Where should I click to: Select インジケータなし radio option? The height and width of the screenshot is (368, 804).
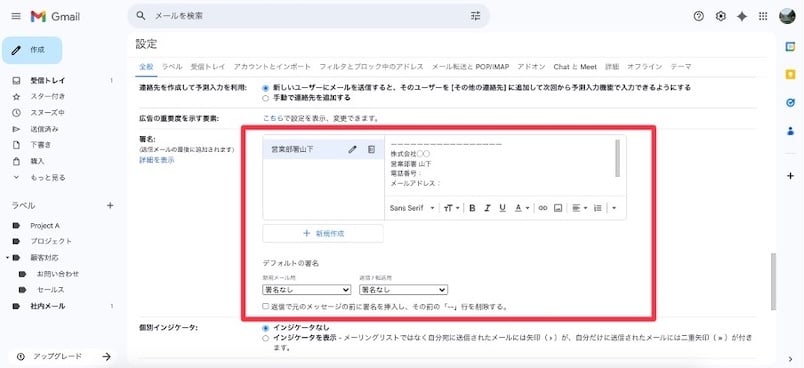tap(265, 328)
